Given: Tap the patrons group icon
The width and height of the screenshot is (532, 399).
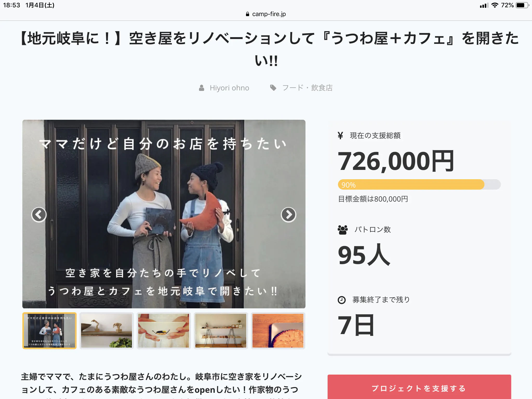Looking at the screenshot, I should pyautogui.click(x=343, y=230).
